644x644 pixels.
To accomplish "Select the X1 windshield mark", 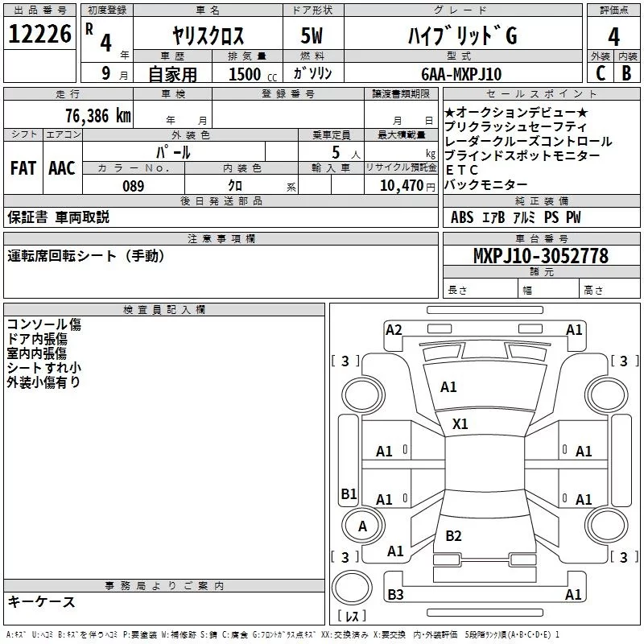I will tap(460, 424).
